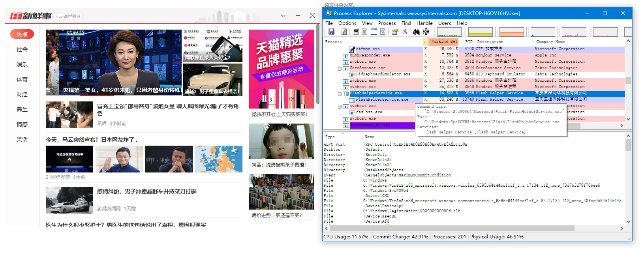Sort by the Company Name column header
This screenshot has width=644, height=253.
point(578,41)
